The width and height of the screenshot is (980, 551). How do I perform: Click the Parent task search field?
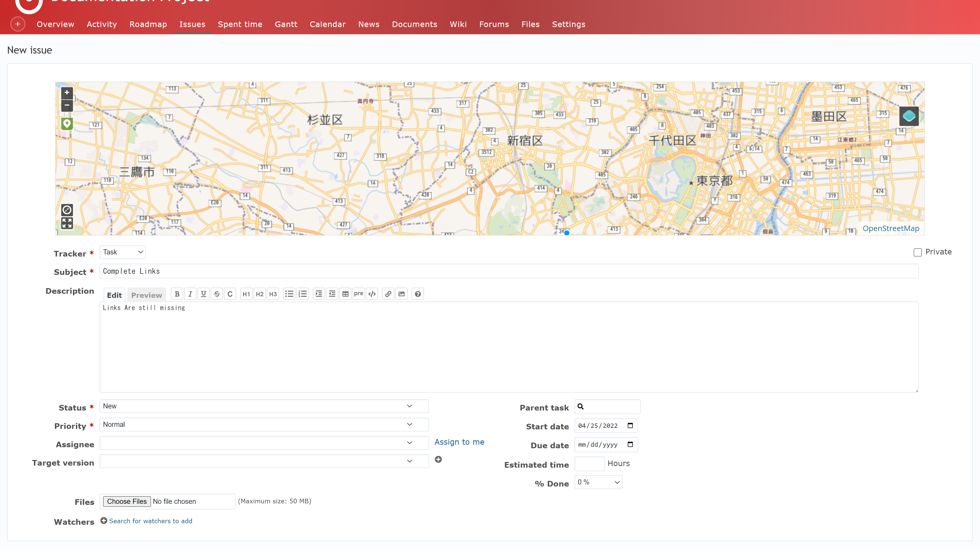coord(607,406)
